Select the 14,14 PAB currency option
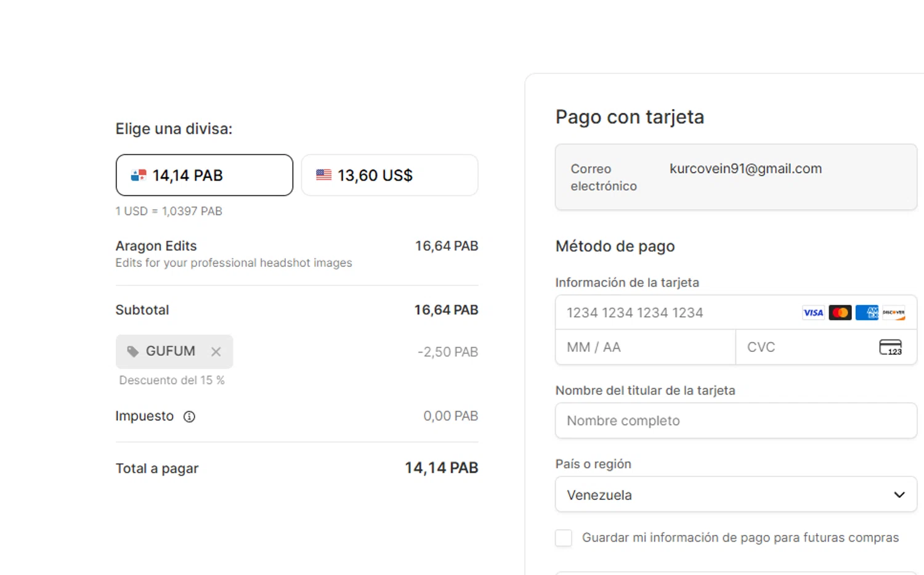This screenshot has height=575, width=924. (204, 175)
